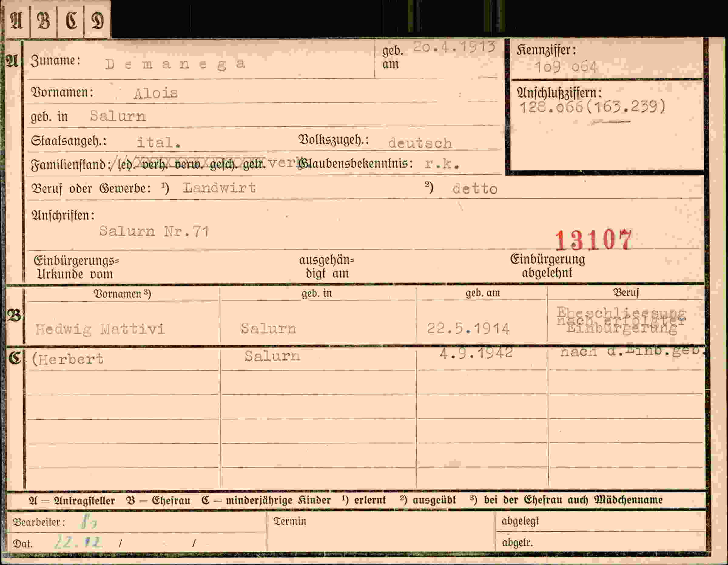Click the section C margin letter

pyautogui.click(x=15, y=358)
